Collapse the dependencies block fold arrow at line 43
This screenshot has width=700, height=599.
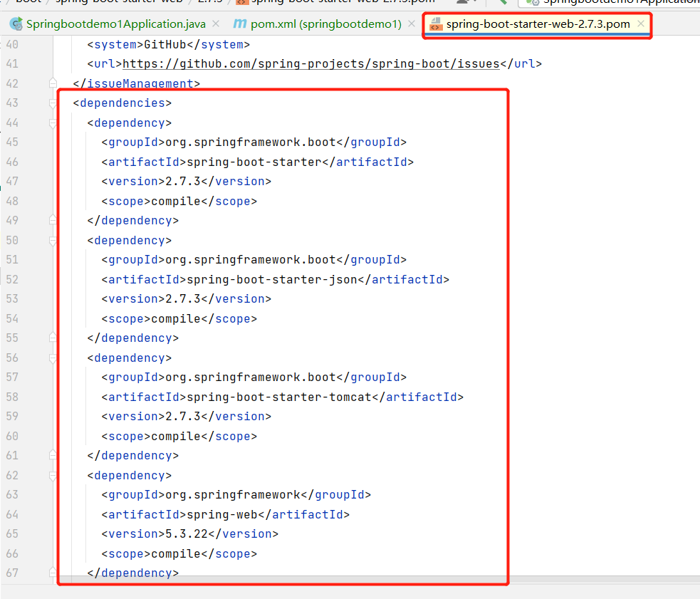click(53, 103)
